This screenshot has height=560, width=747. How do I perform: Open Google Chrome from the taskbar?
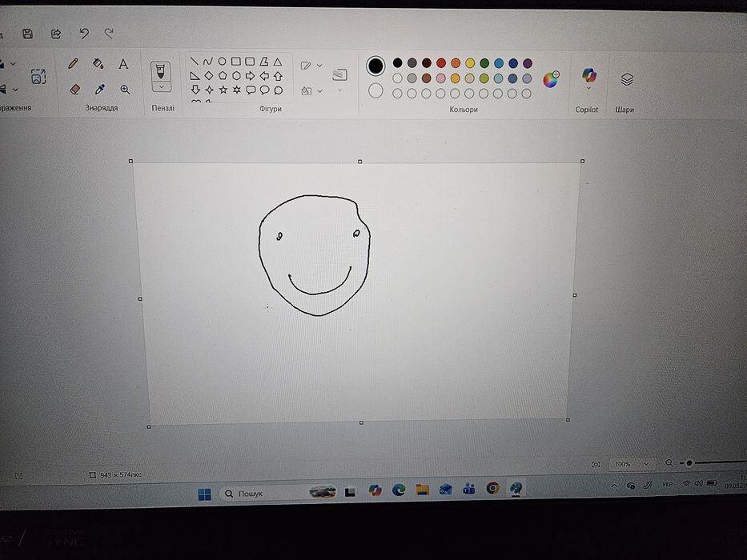coord(492,488)
